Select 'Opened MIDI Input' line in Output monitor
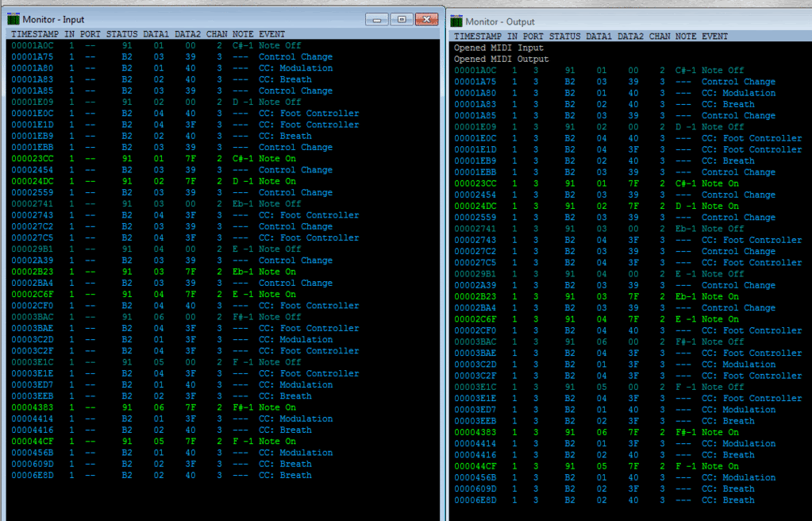 click(498, 48)
